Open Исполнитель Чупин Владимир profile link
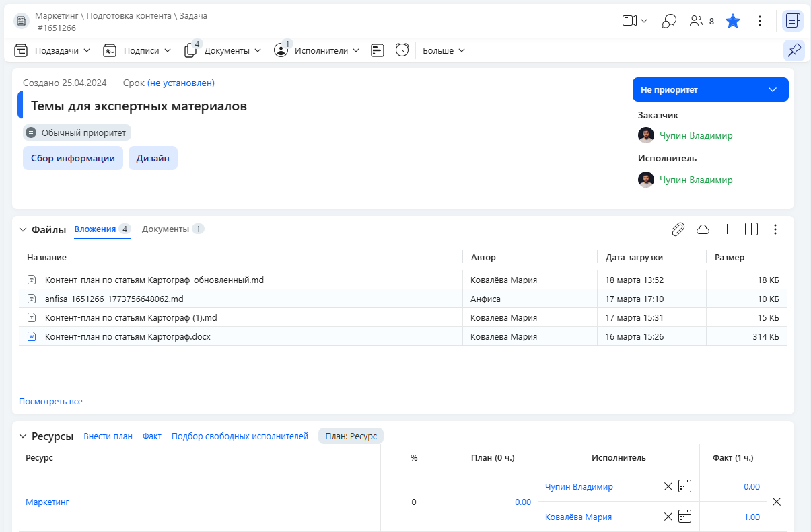The height and width of the screenshot is (532, 811). point(696,180)
